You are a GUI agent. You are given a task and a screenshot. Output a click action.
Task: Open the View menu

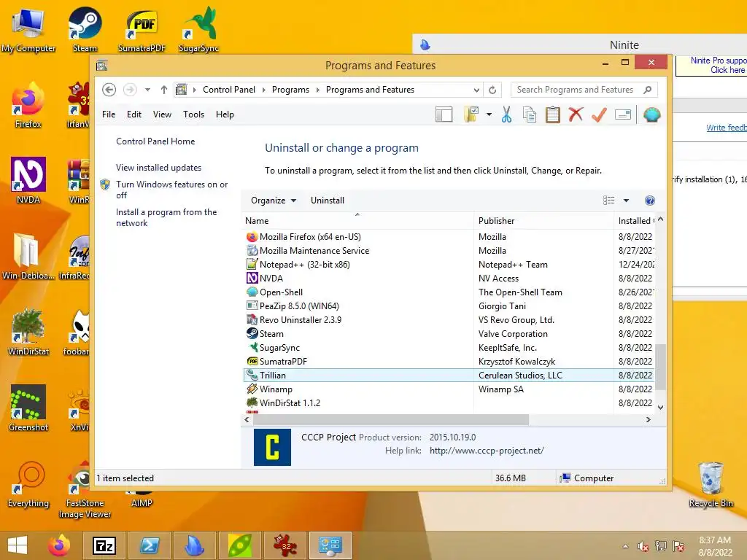[x=162, y=114]
